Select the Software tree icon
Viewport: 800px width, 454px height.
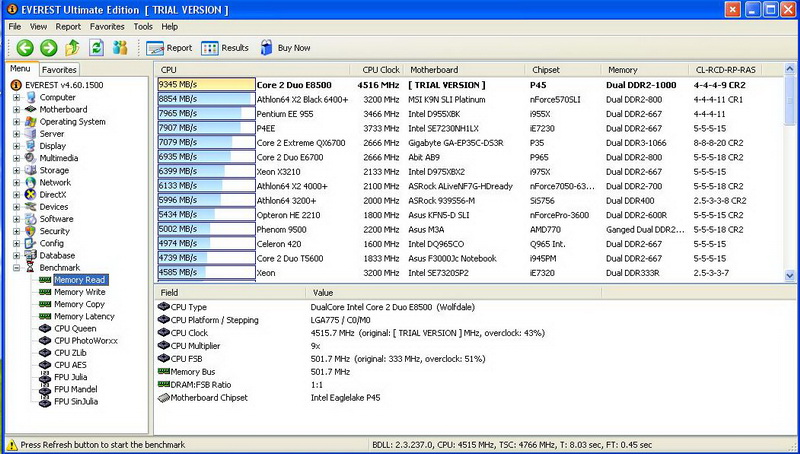pyautogui.click(x=31, y=219)
